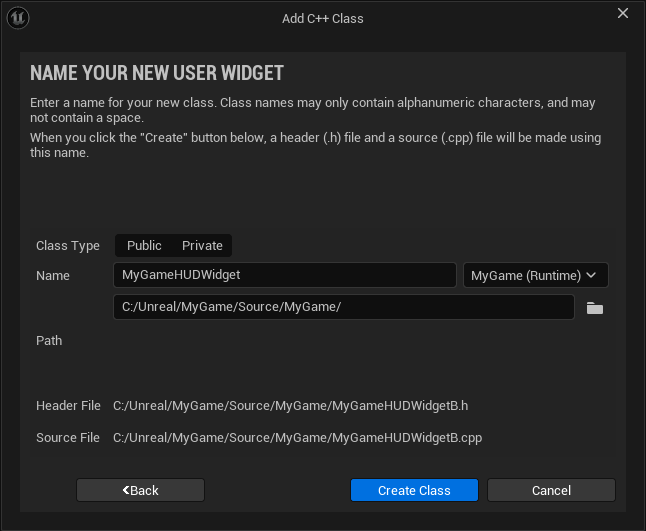This screenshot has width=646, height=531.
Task: Switch class type to Private
Action: tap(202, 246)
